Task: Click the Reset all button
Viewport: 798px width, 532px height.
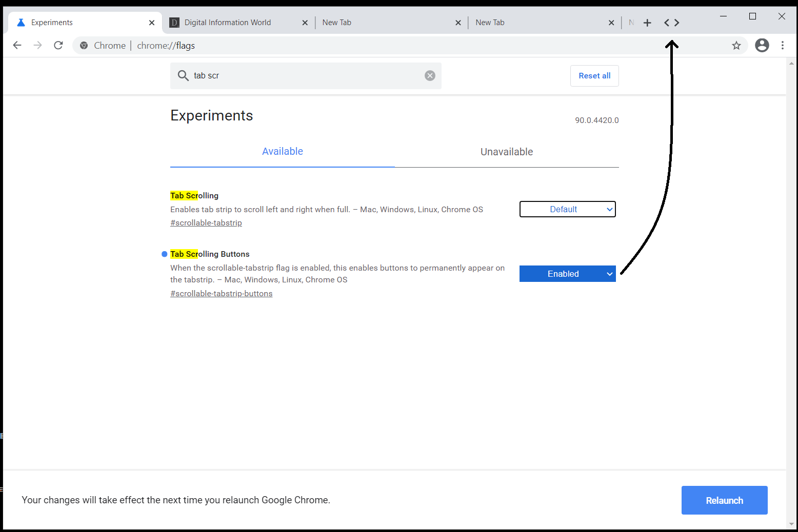Action: coord(594,75)
